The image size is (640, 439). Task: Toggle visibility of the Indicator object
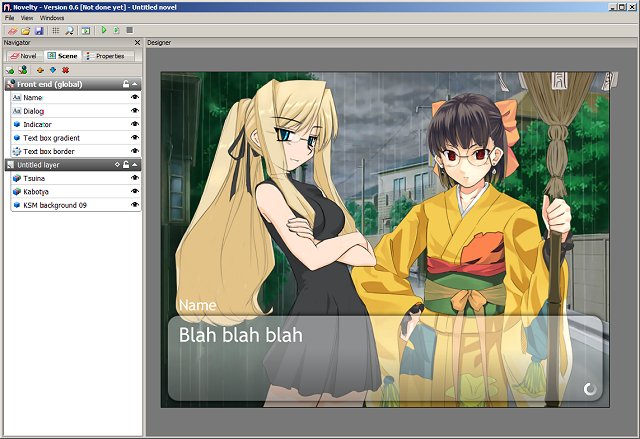pos(135,124)
